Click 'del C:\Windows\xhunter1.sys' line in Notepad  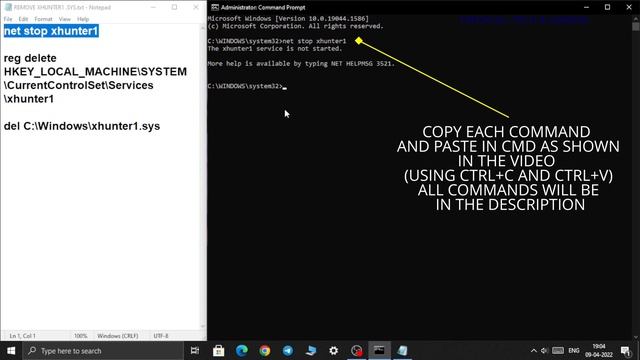pos(82,126)
